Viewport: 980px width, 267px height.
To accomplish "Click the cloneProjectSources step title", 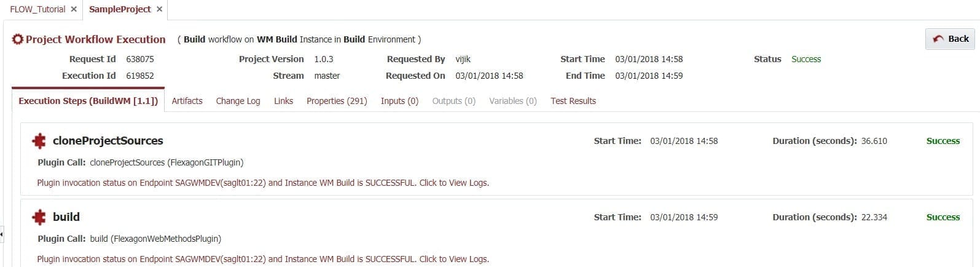I will (108, 141).
